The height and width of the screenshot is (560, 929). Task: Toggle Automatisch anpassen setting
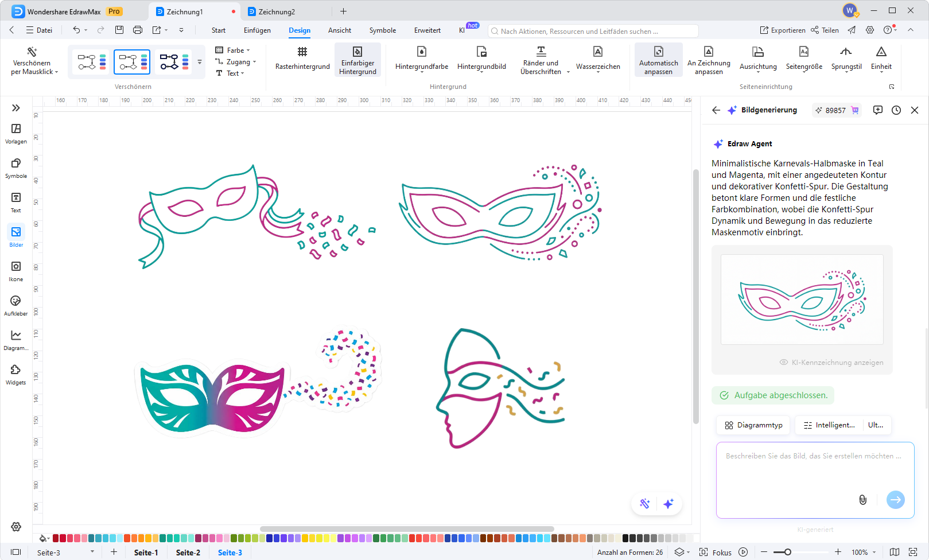click(658, 60)
